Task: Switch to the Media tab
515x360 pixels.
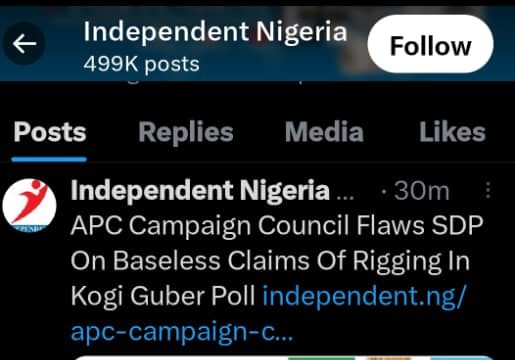Action: pos(324,132)
